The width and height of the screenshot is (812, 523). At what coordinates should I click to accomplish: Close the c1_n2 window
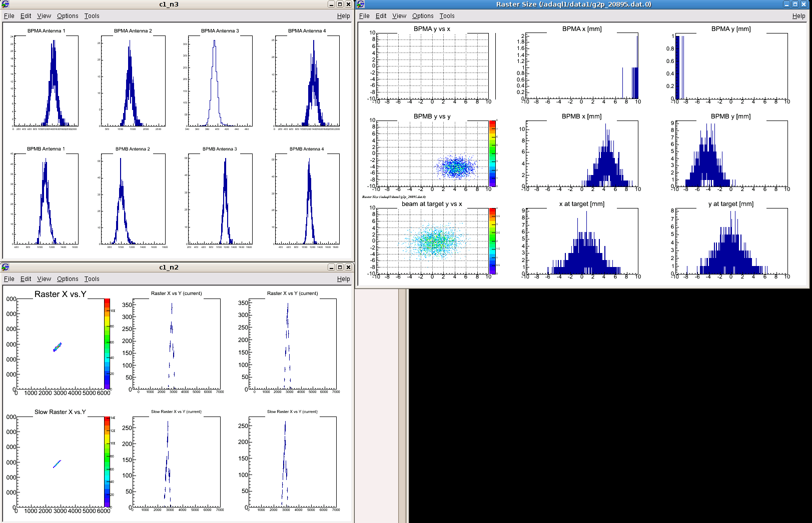(348, 267)
